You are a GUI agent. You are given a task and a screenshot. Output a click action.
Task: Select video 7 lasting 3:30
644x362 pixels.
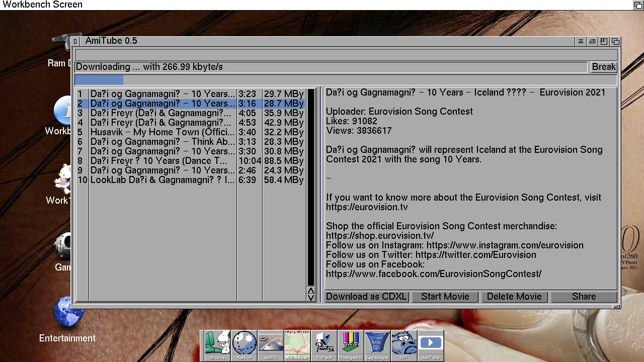coord(191,151)
